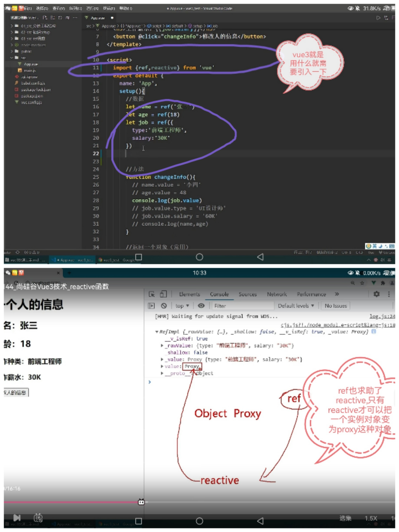Viewport: 399px width, 532px height.
Task: Toggle the live expression eye icon
Action: pos(201,306)
